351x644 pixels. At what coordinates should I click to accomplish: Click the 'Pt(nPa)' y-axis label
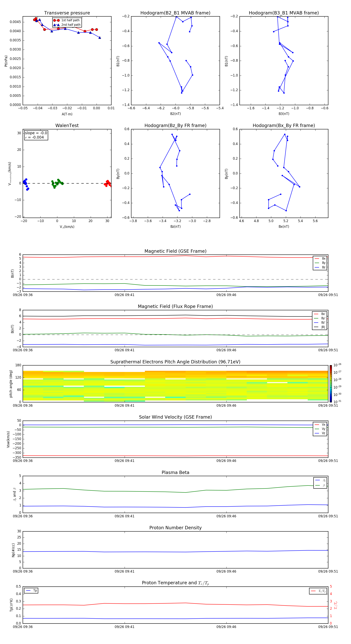tap(6, 61)
